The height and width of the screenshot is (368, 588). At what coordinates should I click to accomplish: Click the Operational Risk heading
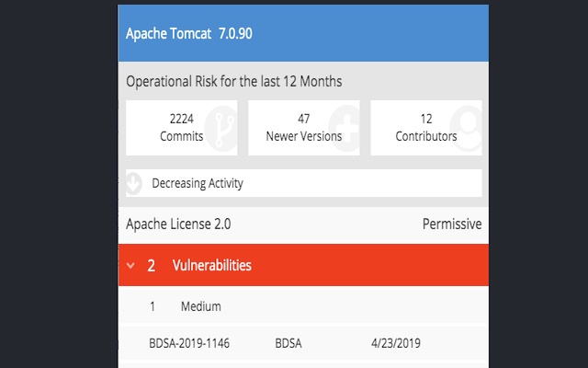point(234,81)
